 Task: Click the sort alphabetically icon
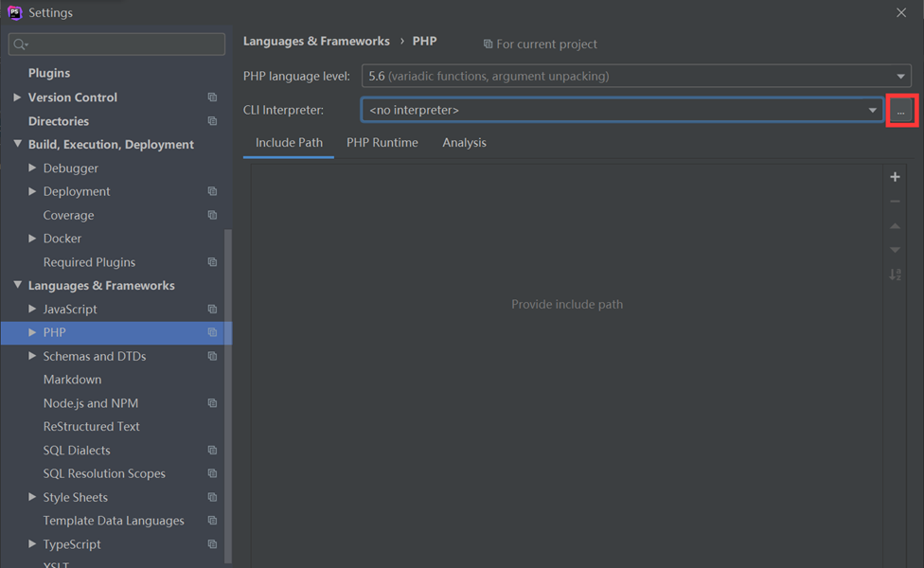click(x=896, y=275)
